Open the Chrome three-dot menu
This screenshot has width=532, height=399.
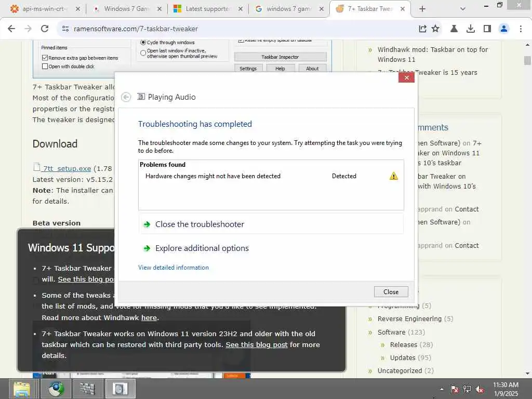pyautogui.click(x=521, y=29)
